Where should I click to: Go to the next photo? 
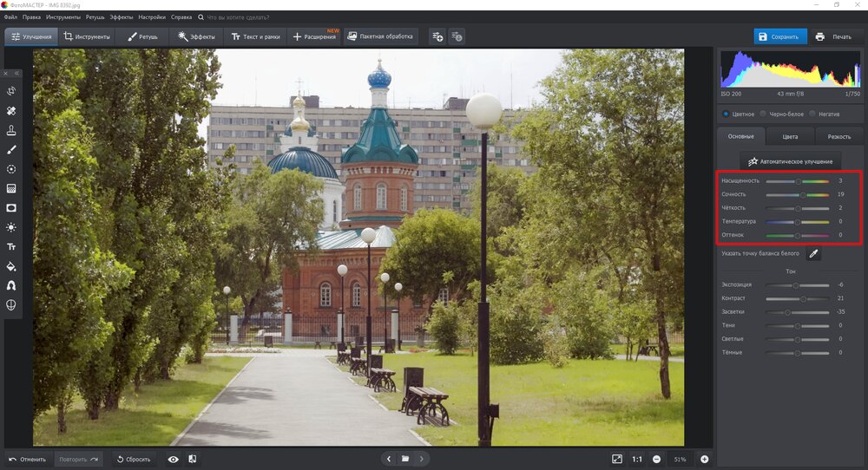pyautogui.click(x=422, y=459)
